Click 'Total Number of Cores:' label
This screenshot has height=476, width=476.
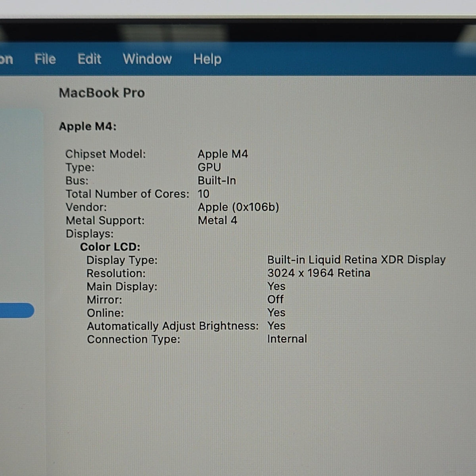(x=127, y=194)
